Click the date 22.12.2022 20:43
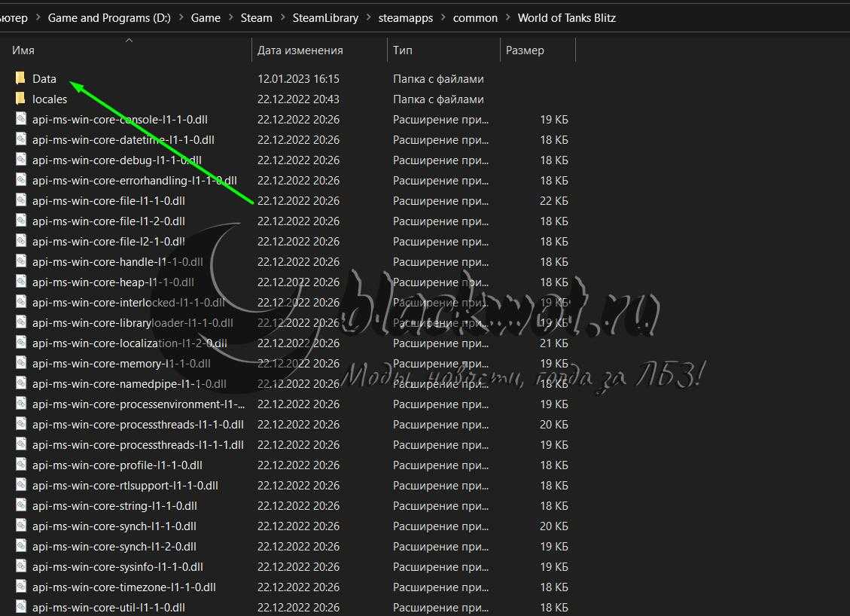 (298, 99)
